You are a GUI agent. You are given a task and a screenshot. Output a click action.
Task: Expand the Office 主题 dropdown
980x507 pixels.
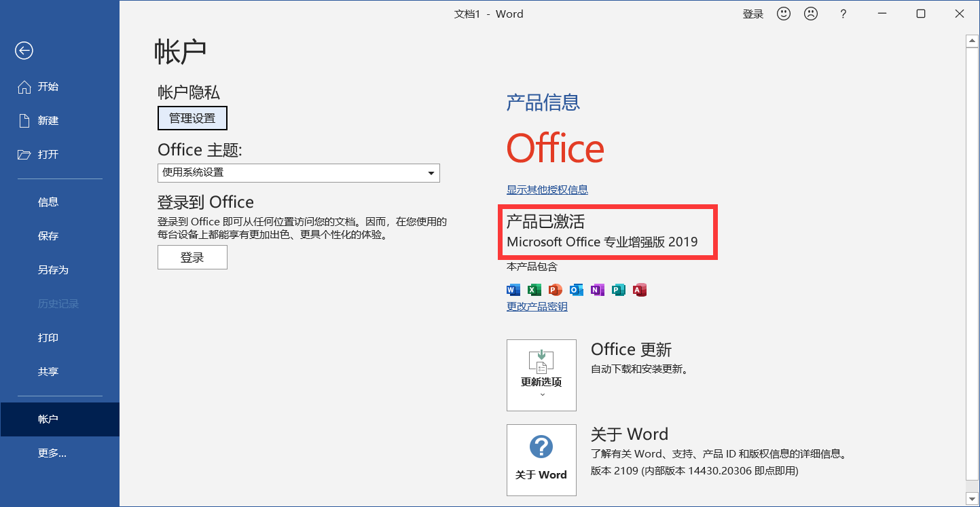click(299, 173)
